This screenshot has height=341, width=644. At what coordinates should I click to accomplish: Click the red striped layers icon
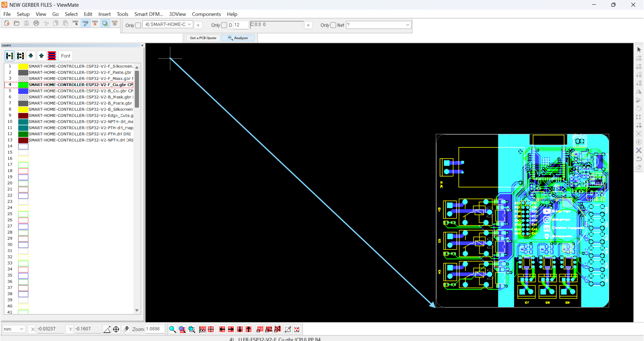click(52, 56)
